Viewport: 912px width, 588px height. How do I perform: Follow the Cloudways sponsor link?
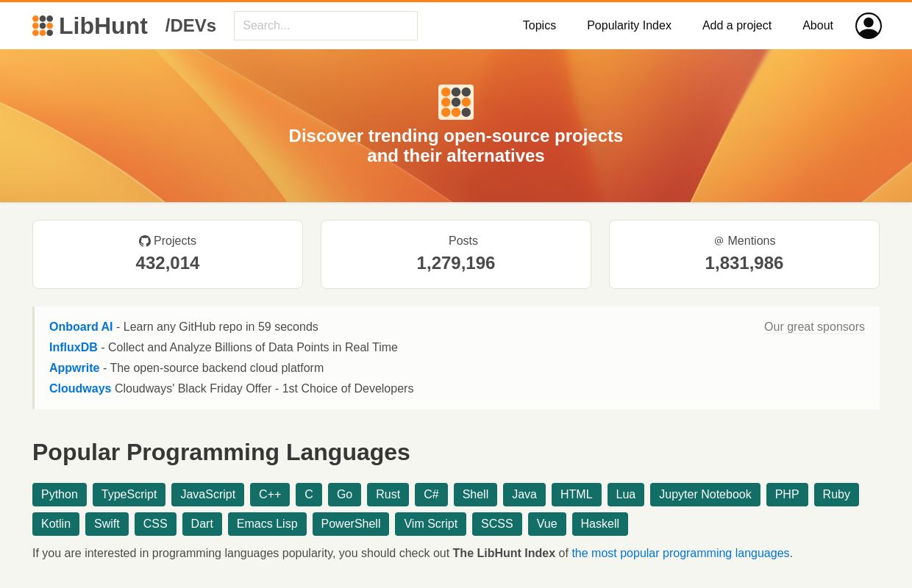80,389
